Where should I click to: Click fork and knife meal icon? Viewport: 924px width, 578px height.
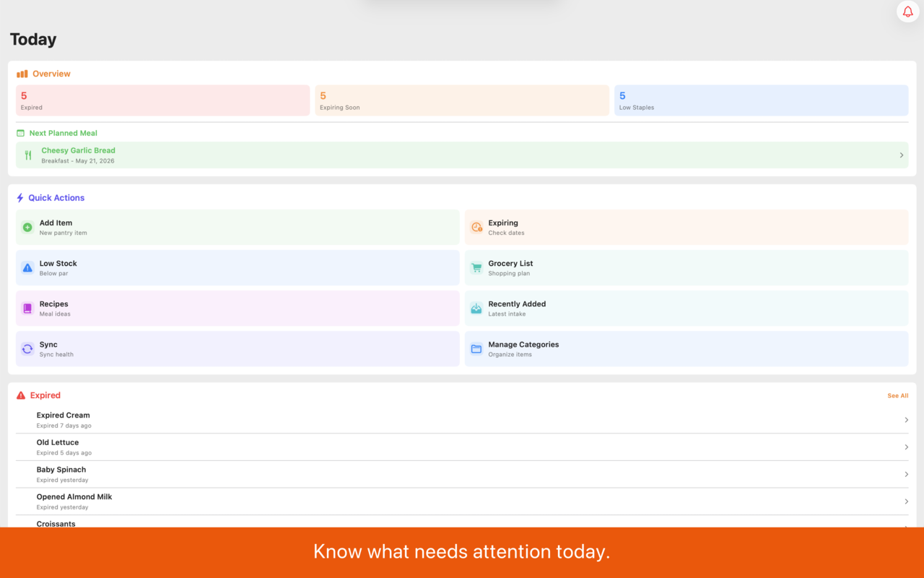pyautogui.click(x=28, y=155)
